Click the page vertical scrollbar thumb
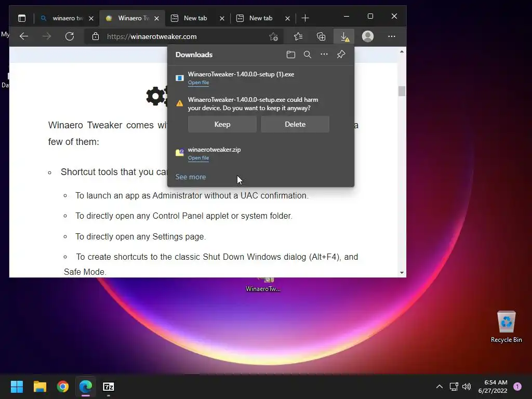532x399 pixels. 402,91
